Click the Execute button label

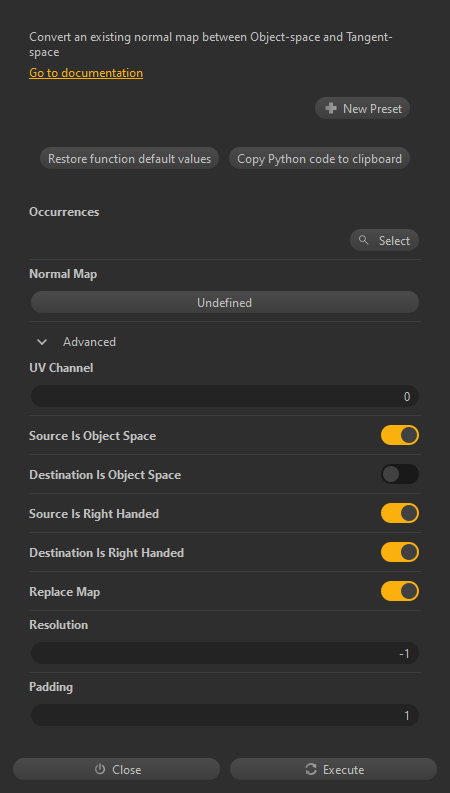click(344, 770)
